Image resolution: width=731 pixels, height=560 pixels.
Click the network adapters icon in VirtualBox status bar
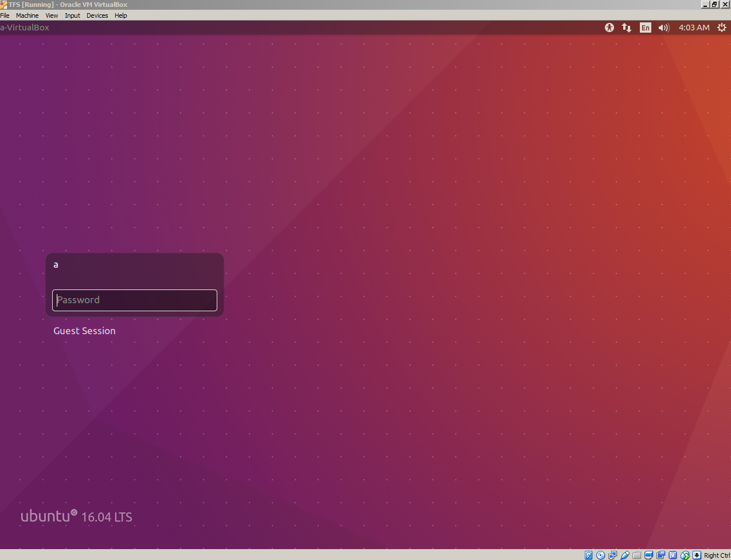(613, 555)
